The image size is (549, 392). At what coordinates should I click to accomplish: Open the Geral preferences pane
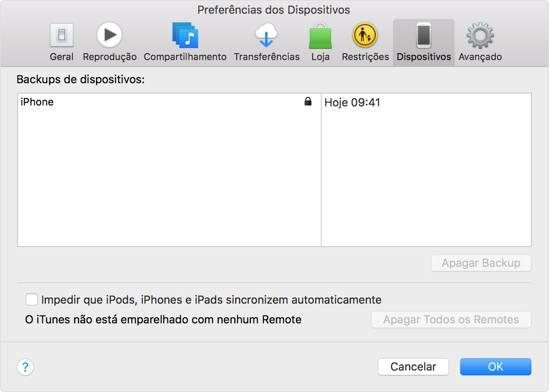[x=62, y=42]
